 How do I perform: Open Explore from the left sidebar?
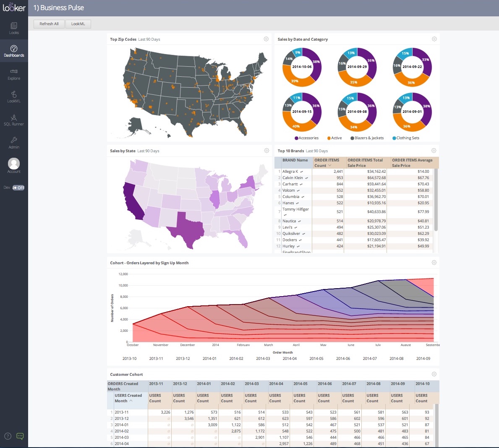click(x=14, y=74)
